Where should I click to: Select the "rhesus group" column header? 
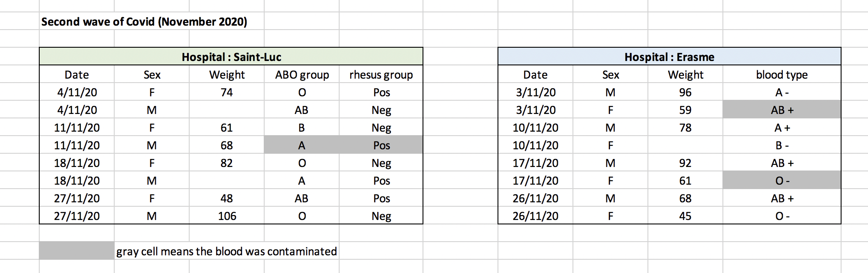click(x=381, y=75)
